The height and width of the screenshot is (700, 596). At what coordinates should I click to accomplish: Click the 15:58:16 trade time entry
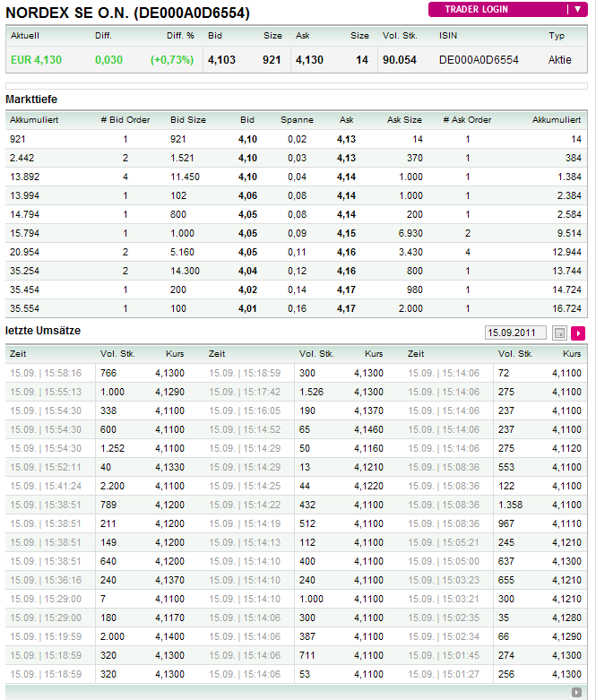[x=46, y=373]
